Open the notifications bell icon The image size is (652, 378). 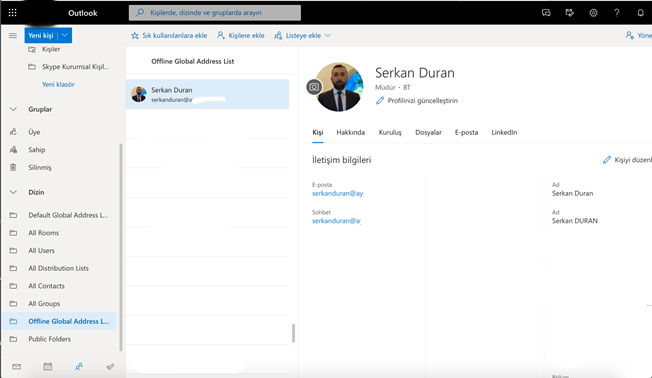[640, 13]
